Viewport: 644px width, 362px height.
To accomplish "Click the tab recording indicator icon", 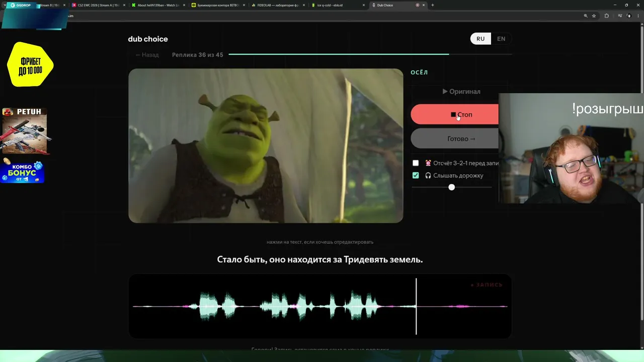I will [417, 5].
